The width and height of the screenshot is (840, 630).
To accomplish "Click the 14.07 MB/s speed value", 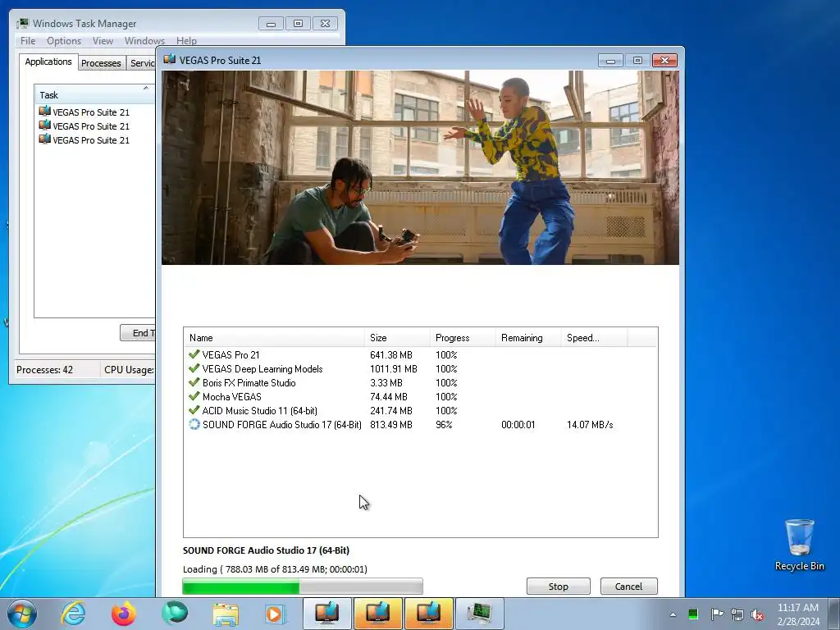I will [590, 424].
